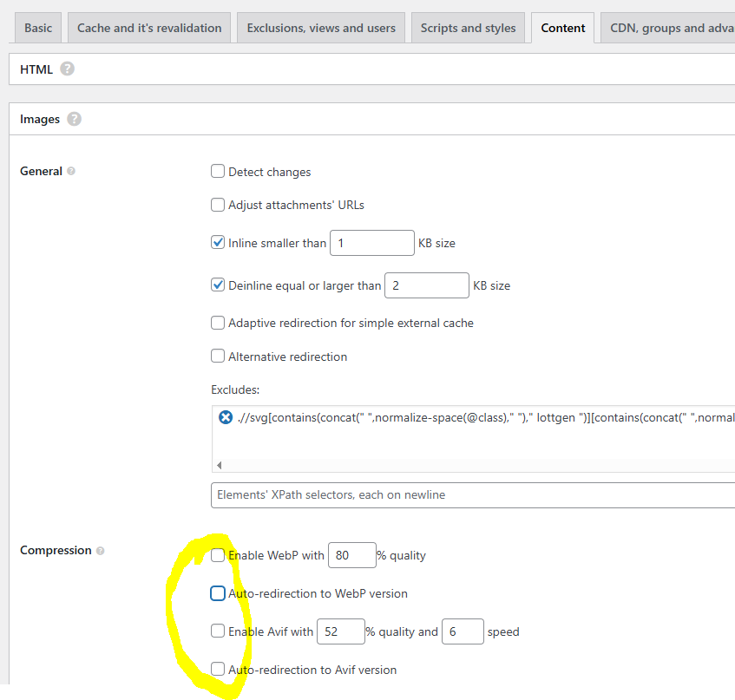Open the Basic tab
Screen dimensions: 735x700
(38, 28)
